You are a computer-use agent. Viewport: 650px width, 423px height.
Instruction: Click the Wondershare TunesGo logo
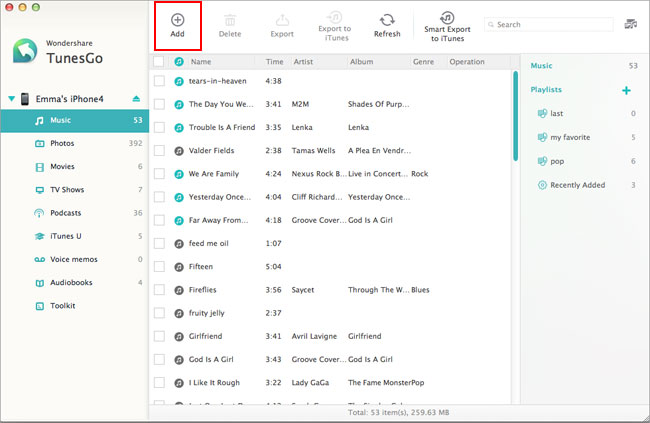click(x=25, y=51)
